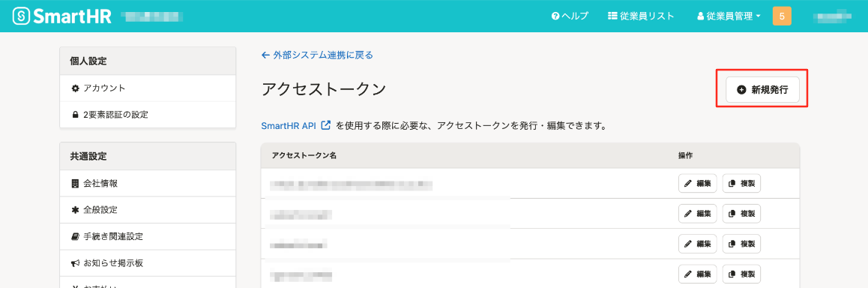Click 編集 for the third access token
Screen dimensions: 868x288
(698, 243)
